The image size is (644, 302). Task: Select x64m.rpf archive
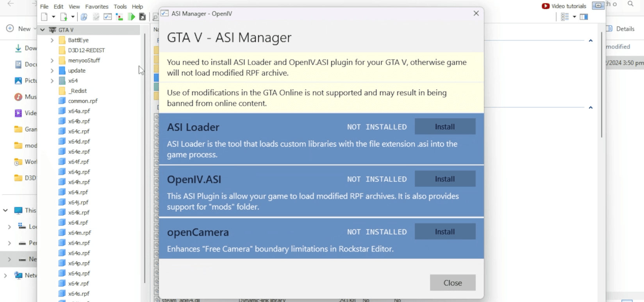tap(80, 233)
